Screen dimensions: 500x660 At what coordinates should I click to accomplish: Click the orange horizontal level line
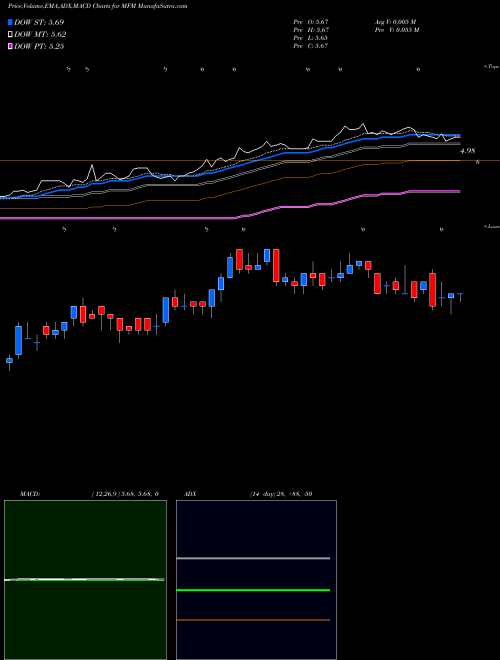(x=250, y=161)
